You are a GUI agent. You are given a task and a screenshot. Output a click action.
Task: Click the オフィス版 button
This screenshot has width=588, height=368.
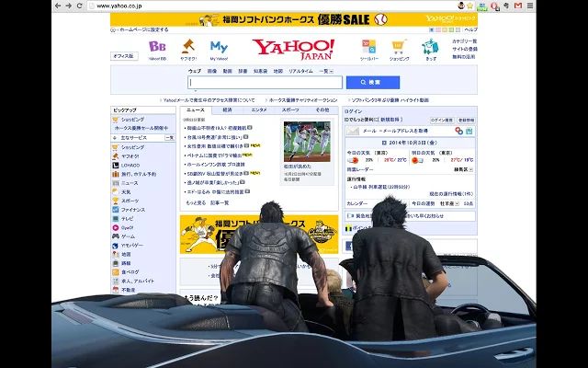point(124,56)
